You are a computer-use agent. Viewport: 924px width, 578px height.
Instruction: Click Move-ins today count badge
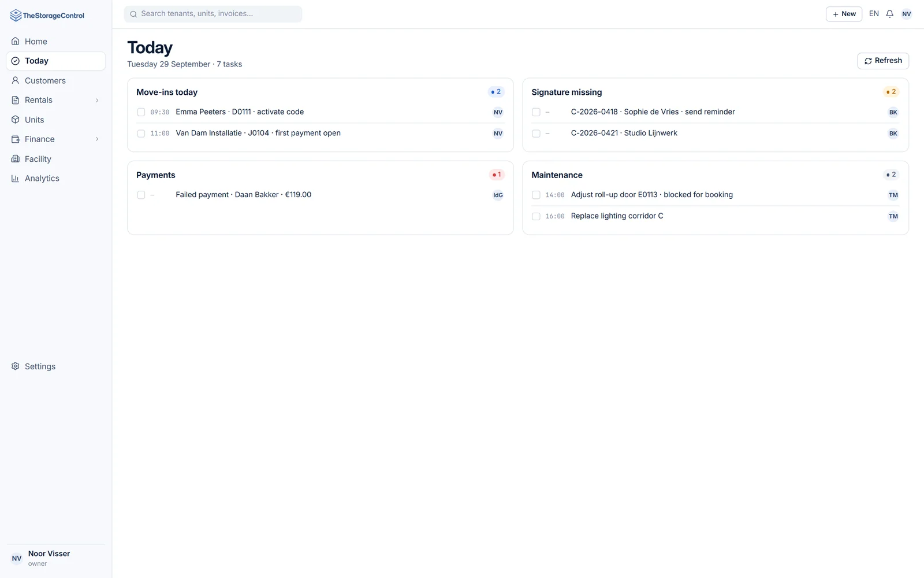(x=496, y=92)
